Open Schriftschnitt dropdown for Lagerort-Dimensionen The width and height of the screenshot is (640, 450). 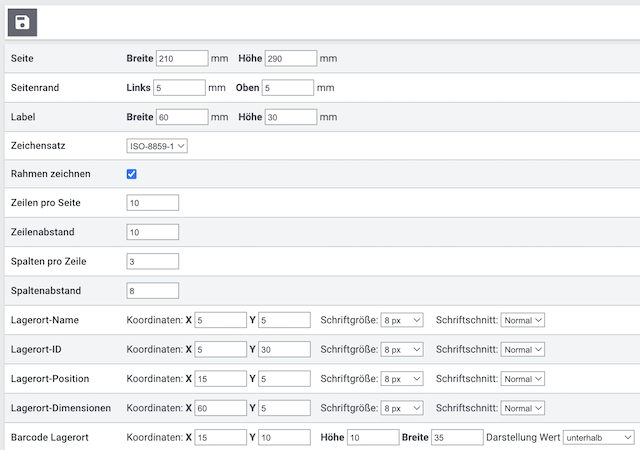coord(523,409)
